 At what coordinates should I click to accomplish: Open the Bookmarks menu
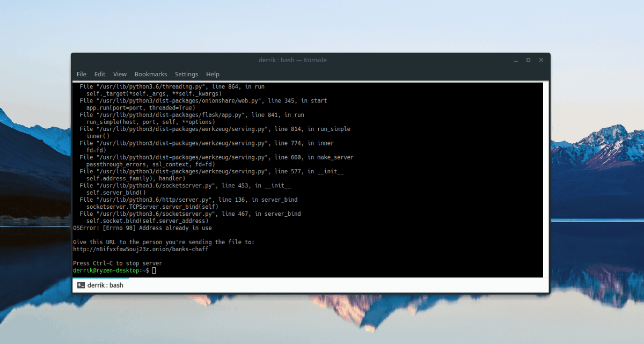click(151, 74)
